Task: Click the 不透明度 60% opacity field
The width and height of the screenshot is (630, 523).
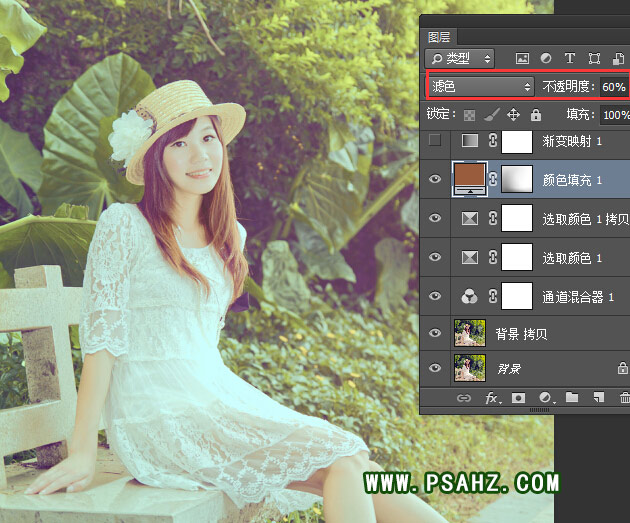Action: tap(613, 87)
